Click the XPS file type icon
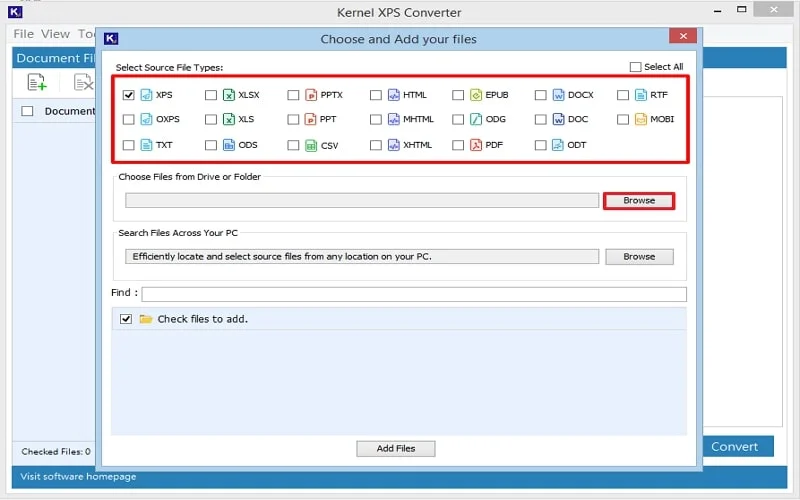 146,95
